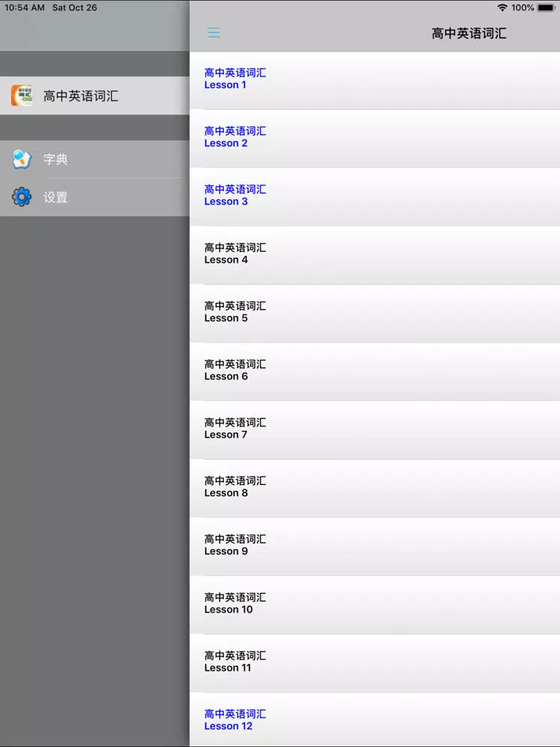Open Lesson 9
Image resolution: width=560 pixels, height=747 pixels.
375,547
